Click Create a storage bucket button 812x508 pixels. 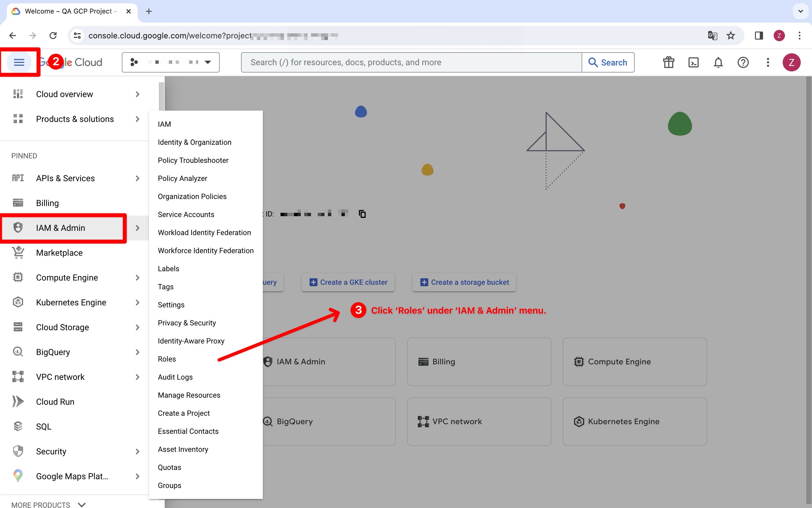(x=464, y=282)
